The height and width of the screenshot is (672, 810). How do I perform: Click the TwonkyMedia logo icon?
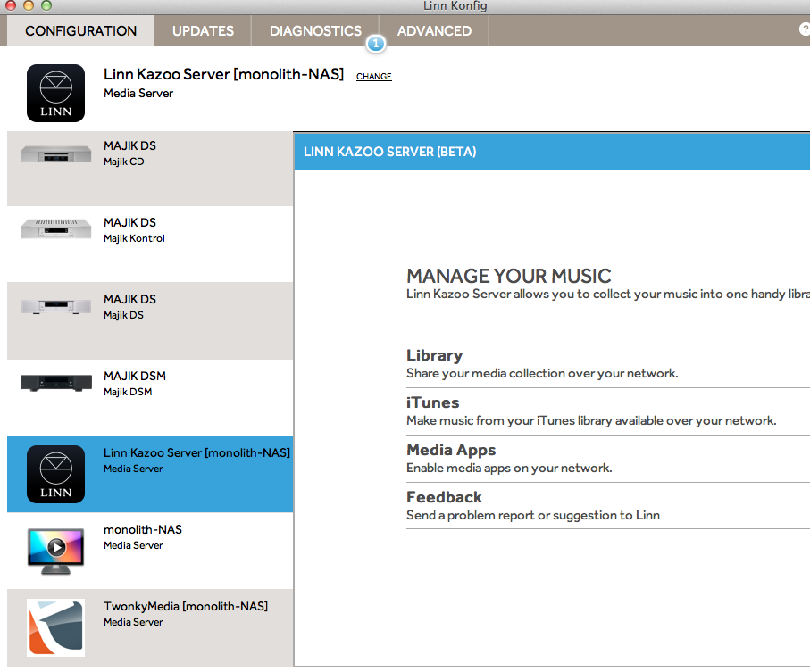55,627
